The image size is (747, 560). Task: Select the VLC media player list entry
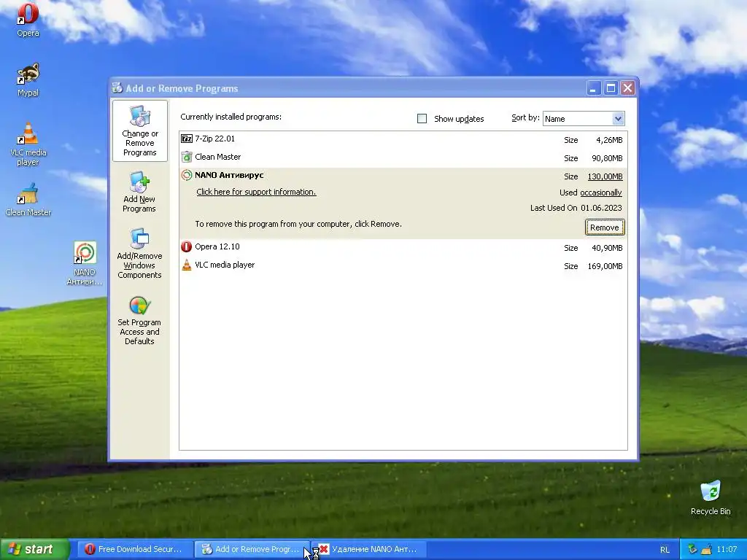coord(403,265)
